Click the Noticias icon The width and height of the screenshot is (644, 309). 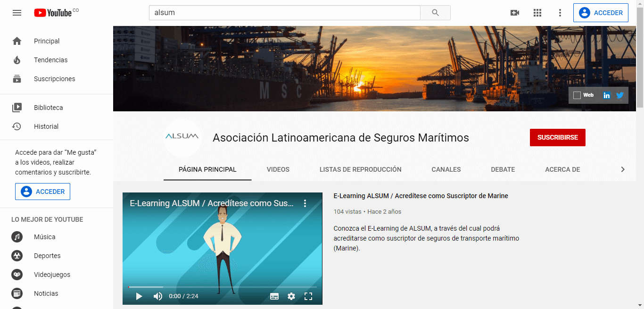pyautogui.click(x=17, y=293)
